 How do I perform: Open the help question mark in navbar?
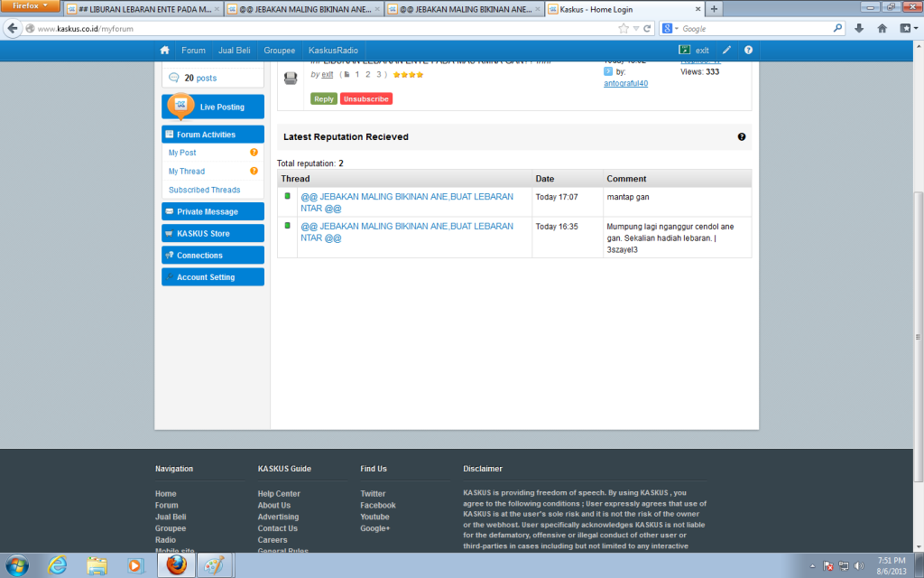pos(748,51)
